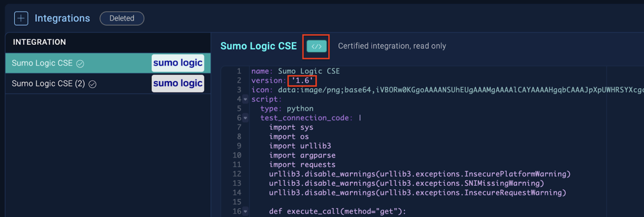
Task: Collapse execute_call function at line 16
Action: pos(245,211)
